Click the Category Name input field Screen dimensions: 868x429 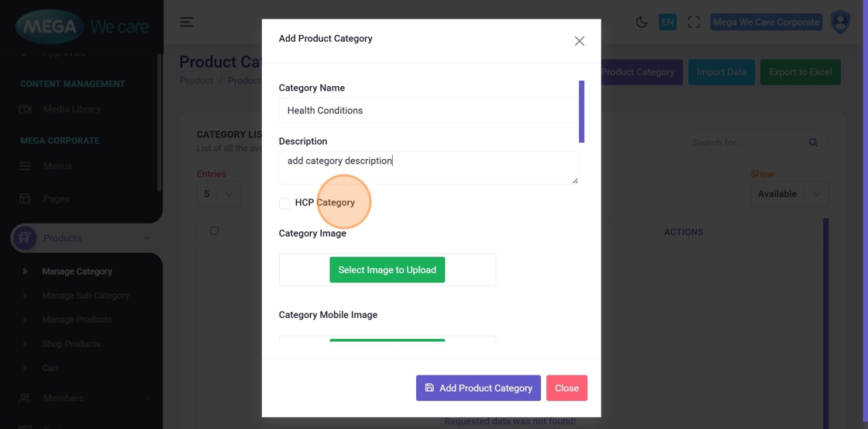pos(428,110)
